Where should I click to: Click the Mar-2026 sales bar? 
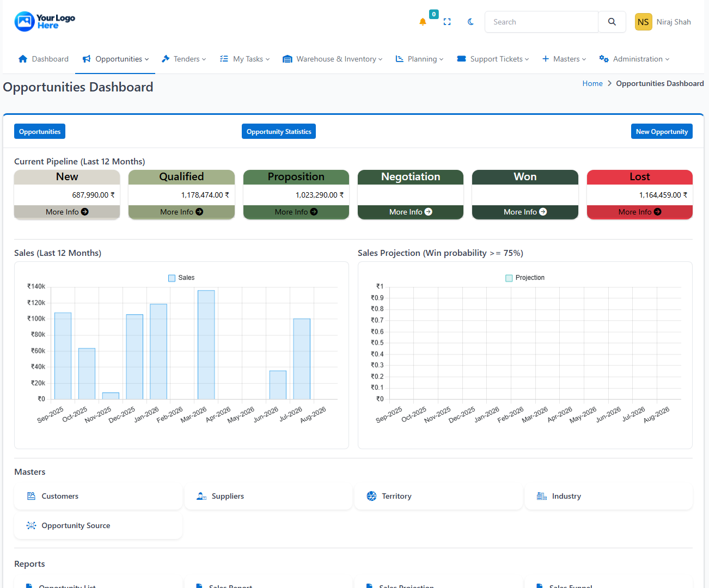point(206,345)
